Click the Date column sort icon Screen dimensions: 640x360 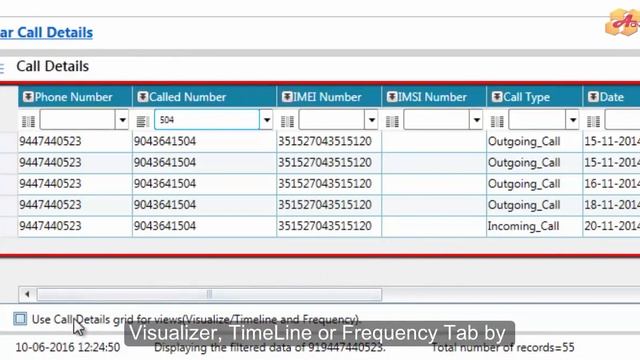(593, 97)
